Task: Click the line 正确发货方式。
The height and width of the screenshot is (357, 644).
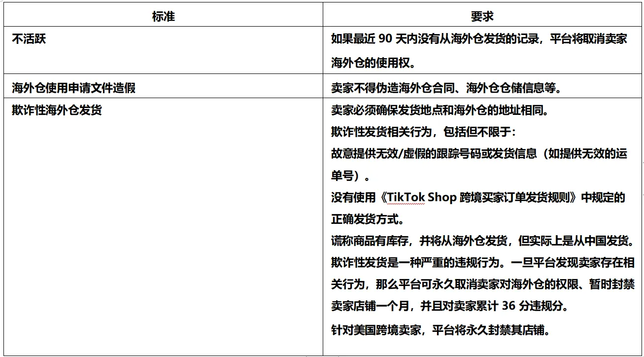Action: pyautogui.click(x=368, y=219)
